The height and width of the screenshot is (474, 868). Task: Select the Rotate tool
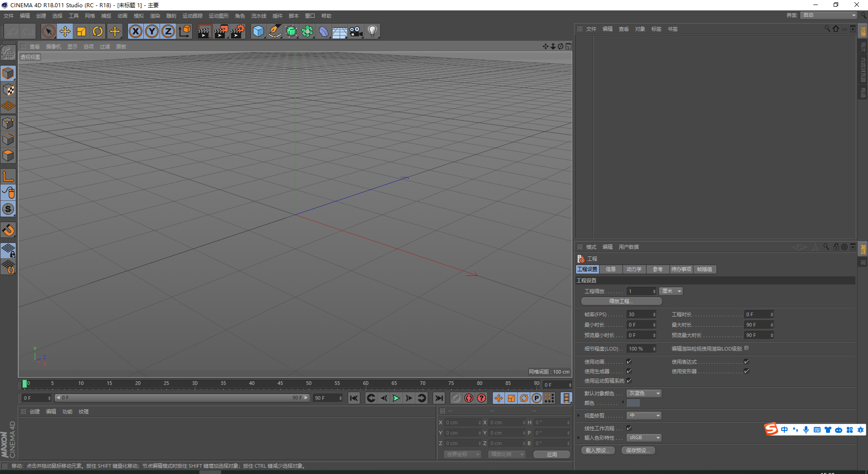click(97, 31)
